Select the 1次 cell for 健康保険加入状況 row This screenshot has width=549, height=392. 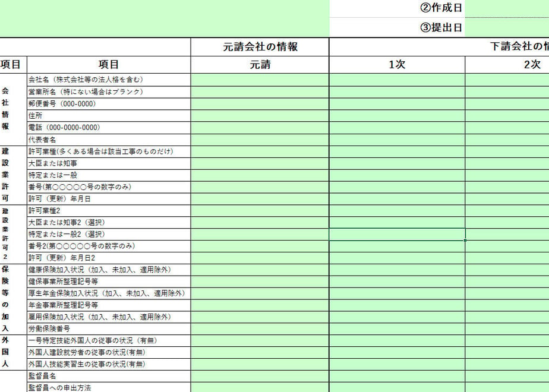pos(397,270)
